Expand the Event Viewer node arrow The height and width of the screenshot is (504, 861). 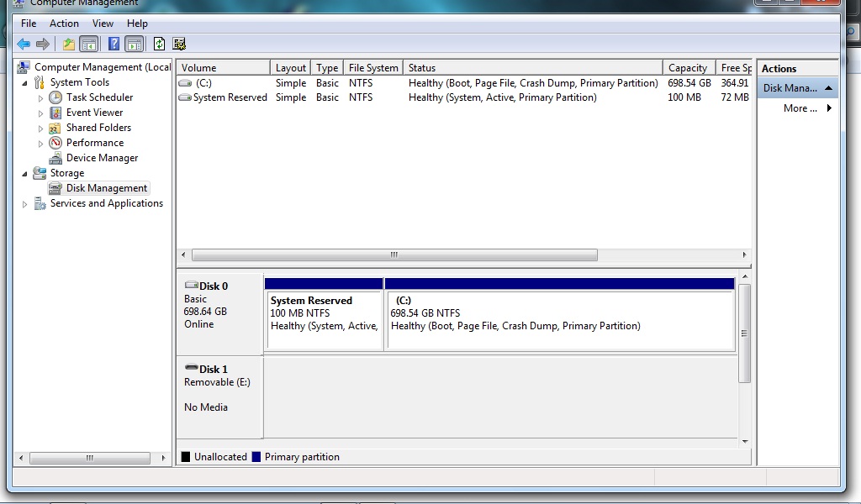[40, 113]
